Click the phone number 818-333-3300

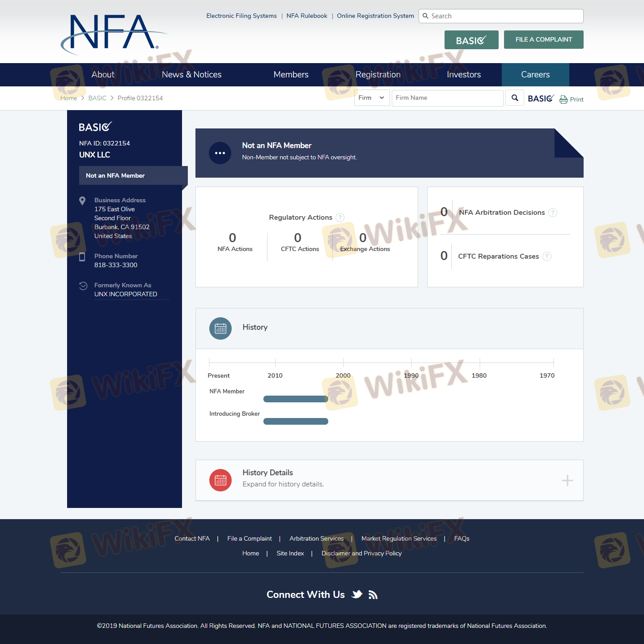click(x=116, y=265)
